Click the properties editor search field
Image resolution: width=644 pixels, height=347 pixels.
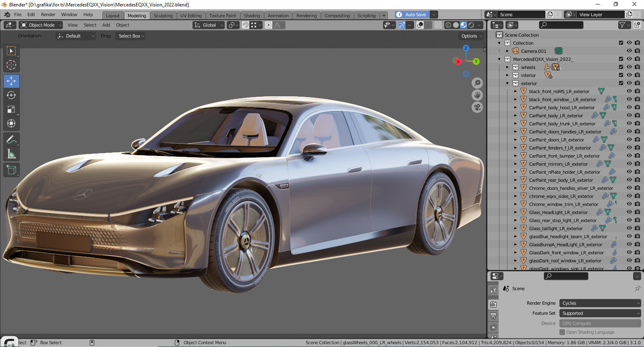566,276
